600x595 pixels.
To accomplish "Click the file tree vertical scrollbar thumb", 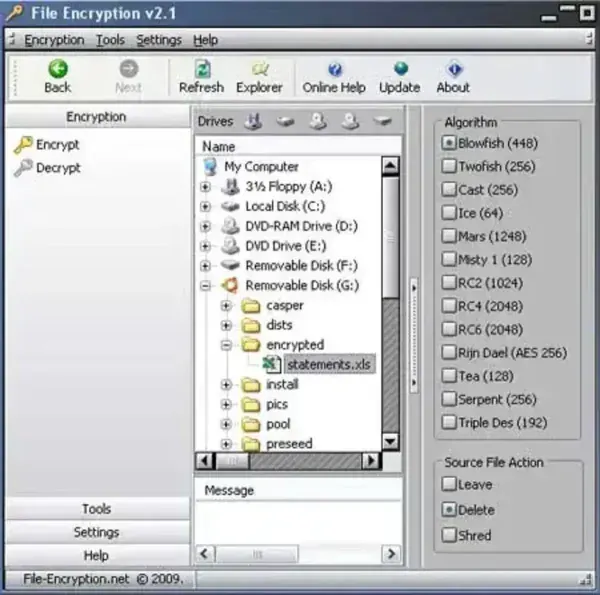I will pos(391,237).
